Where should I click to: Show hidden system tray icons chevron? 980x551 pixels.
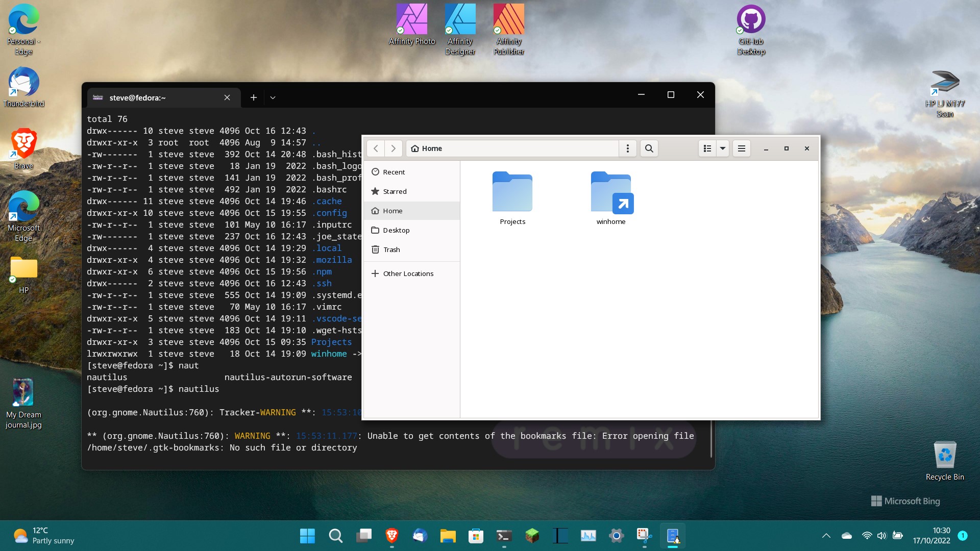[x=826, y=536]
